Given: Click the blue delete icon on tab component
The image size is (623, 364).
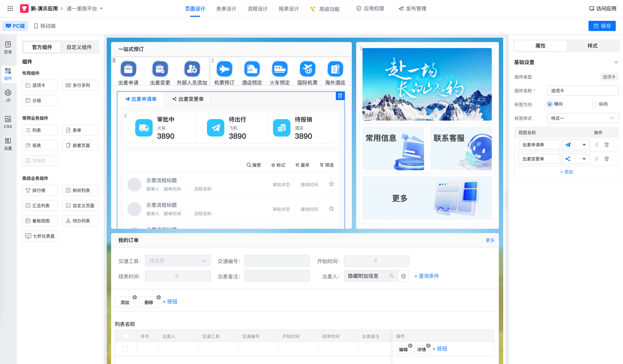Looking at the screenshot, I should [340, 96].
